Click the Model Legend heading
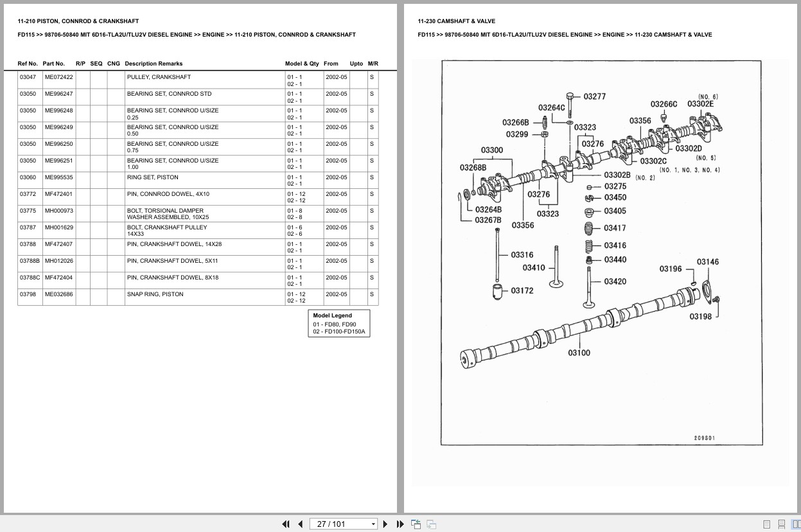The height and width of the screenshot is (532, 801). tap(332, 315)
